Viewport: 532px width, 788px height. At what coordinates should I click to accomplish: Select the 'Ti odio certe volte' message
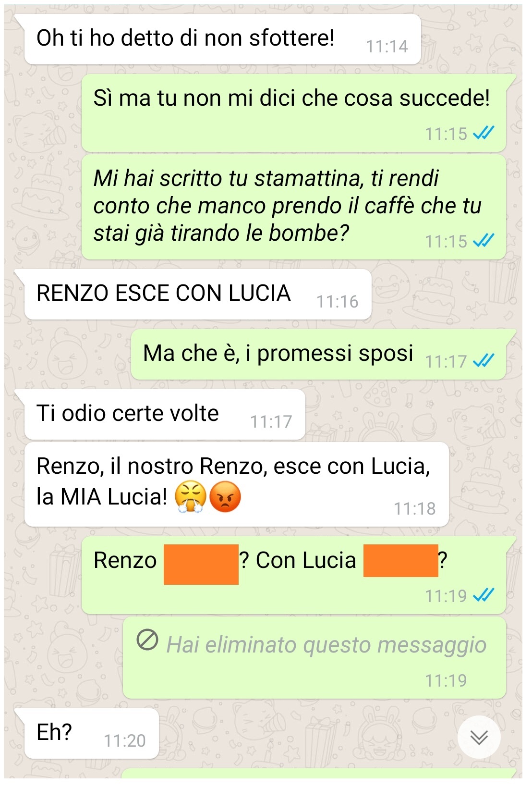(x=165, y=414)
